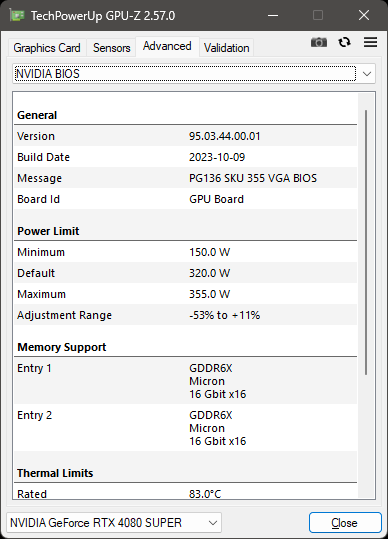Screen dimensions: 388x539
Task: Open the Validation tab
Action: tap(226, 48)
